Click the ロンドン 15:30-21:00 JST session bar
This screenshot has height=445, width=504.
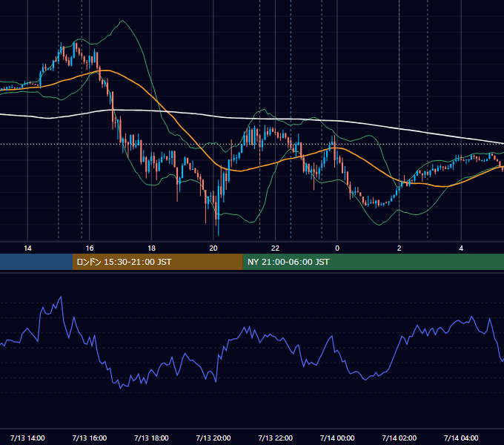157,262
